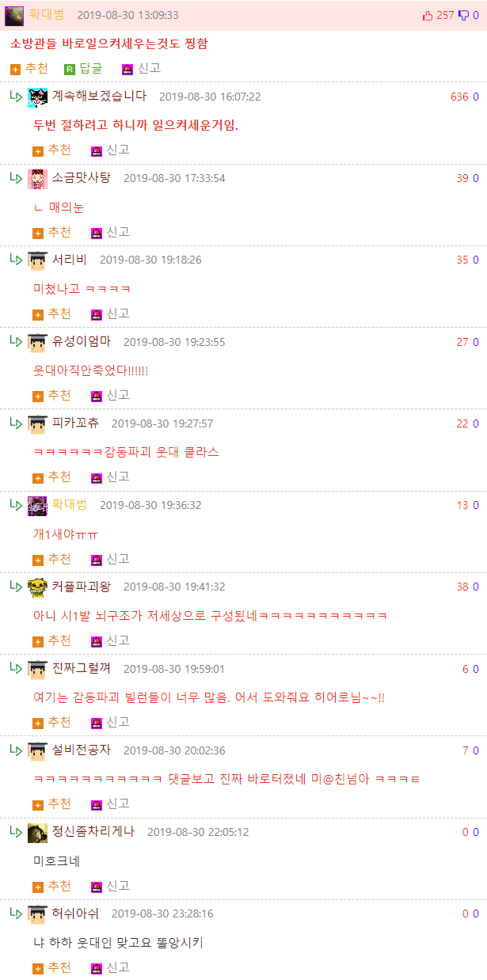Click the thumbs-down icon on the top comment
This screenshot has height=980, width=487.
click(463, 15)
